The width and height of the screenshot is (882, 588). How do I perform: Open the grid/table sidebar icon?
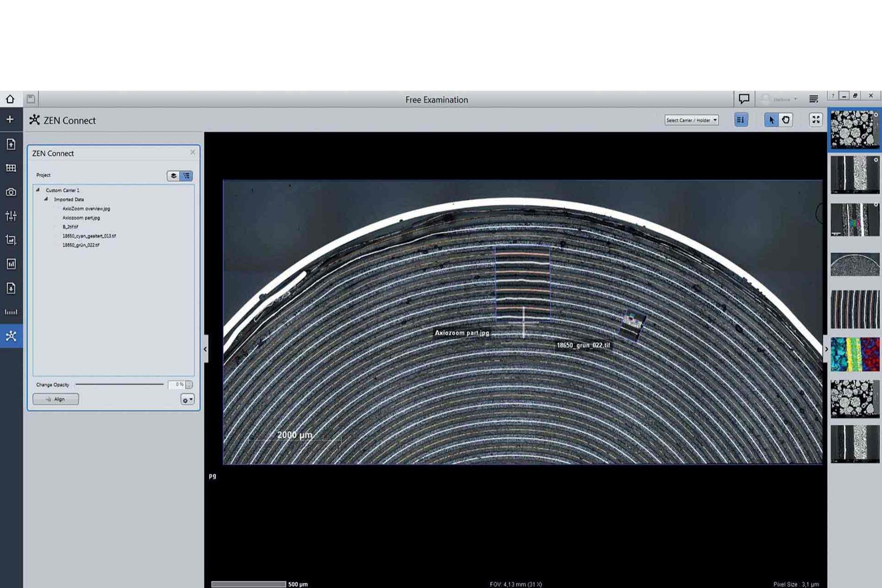coord(11,168)
